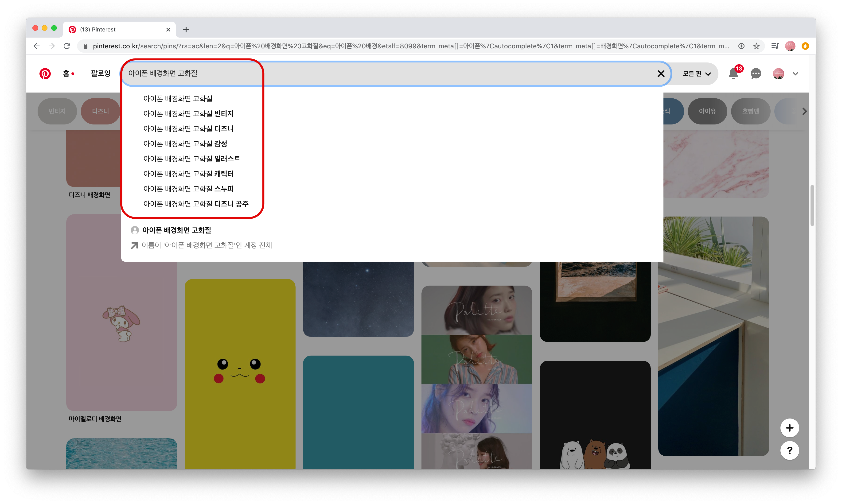The width and height of the screenshot is (842, 504).
Task: Select suggestion ending with 캐릭터
Action: (x=188, y=174)
